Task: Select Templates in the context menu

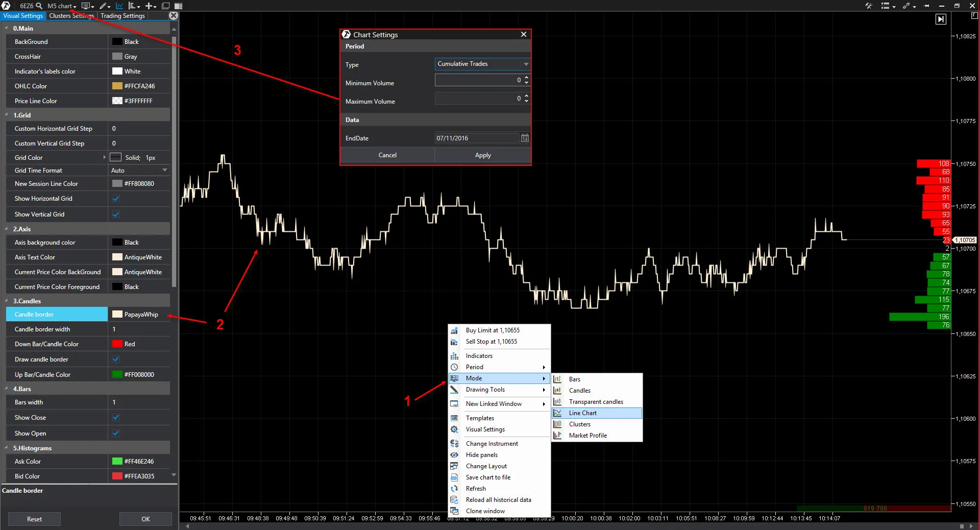Action: pos(499,418)
